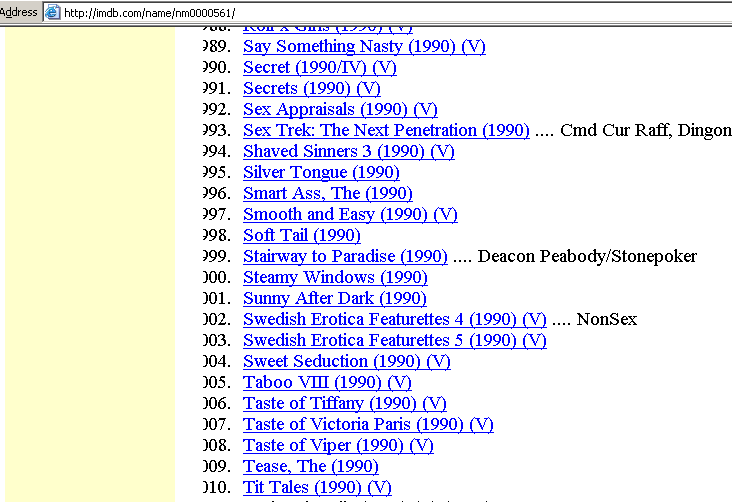Open the 'Secrets (1990) (V)' link
Image resolution: width=732 pixels, height=502 pixels.
tap(312, 89)
